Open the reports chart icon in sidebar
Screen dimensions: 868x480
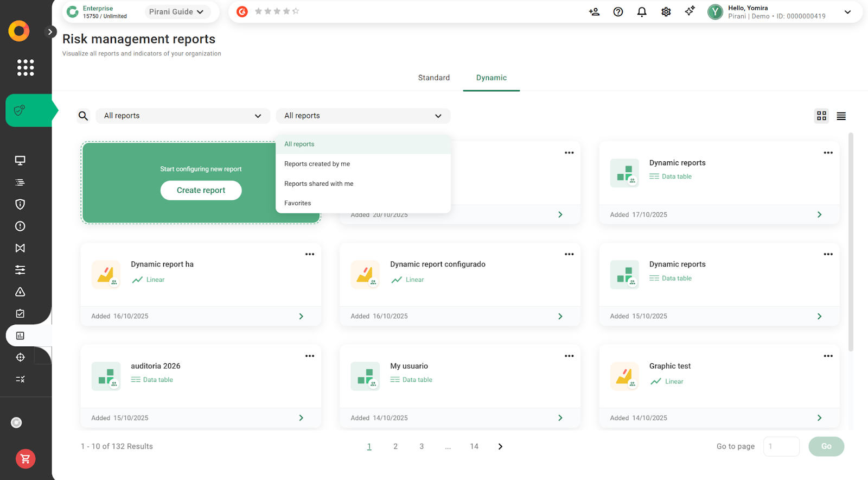tap(20, 336)
